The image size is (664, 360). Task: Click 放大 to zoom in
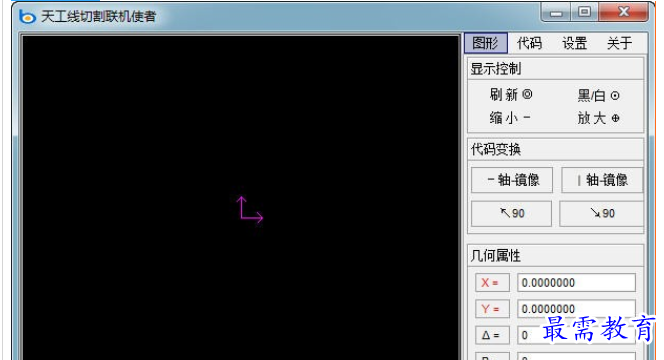(x=598, y=118)
